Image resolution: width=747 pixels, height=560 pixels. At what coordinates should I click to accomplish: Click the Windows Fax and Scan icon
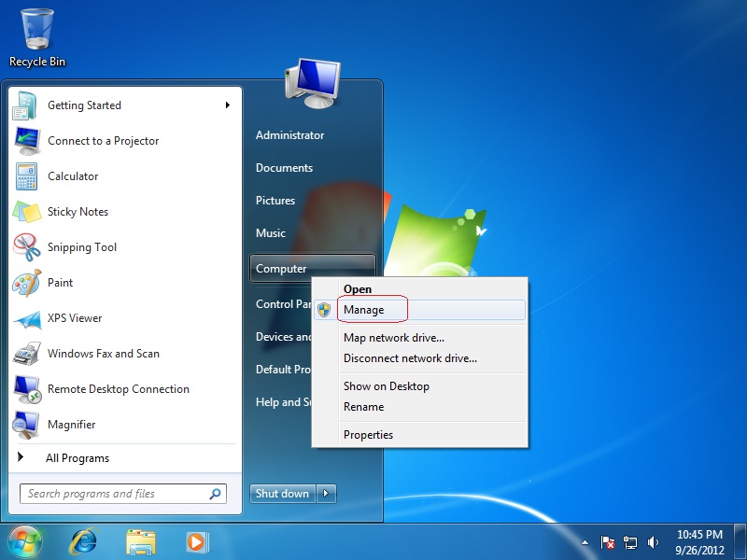pos(27,354)
